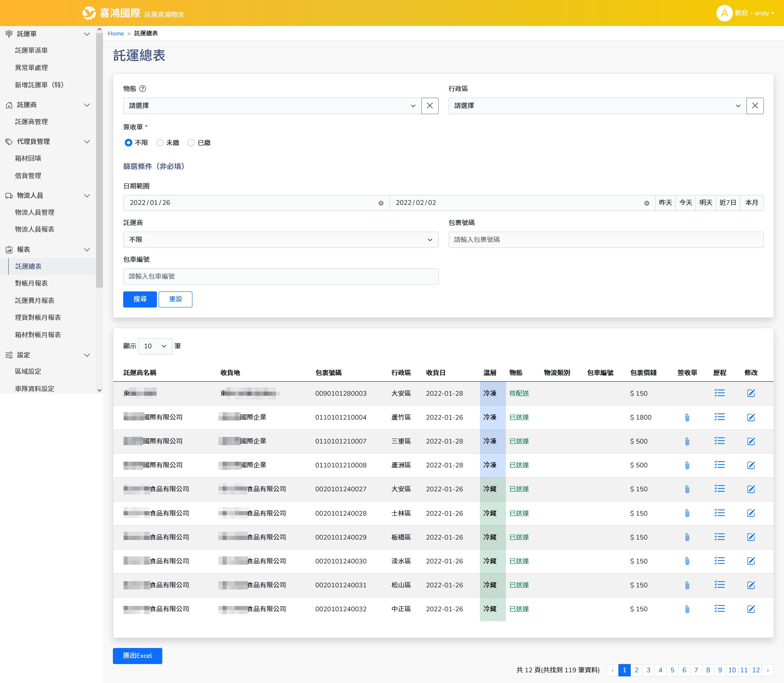784x683 pixels.
Task: Open the rows-per-page dropdown showing 10
Action: pos(155,346)
